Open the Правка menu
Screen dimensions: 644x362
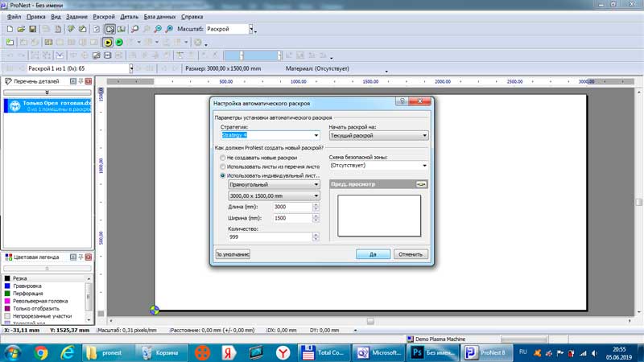click(x=35, y=17)
